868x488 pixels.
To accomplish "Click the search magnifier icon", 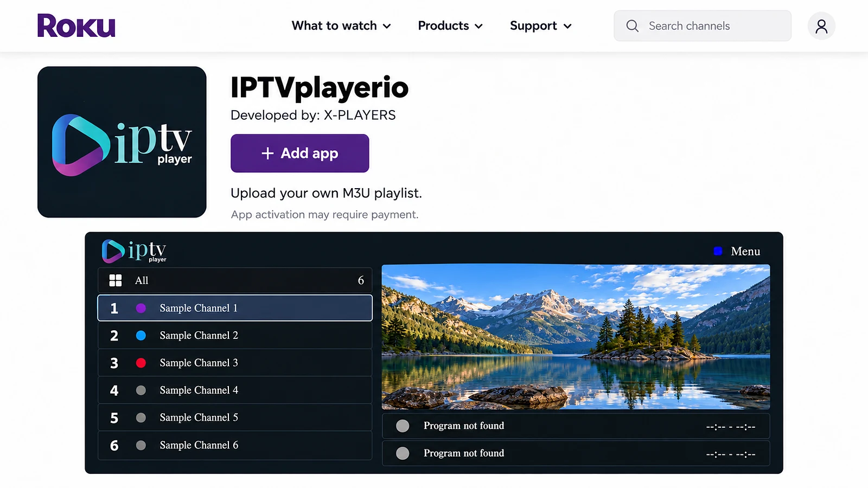I will 632,26.
